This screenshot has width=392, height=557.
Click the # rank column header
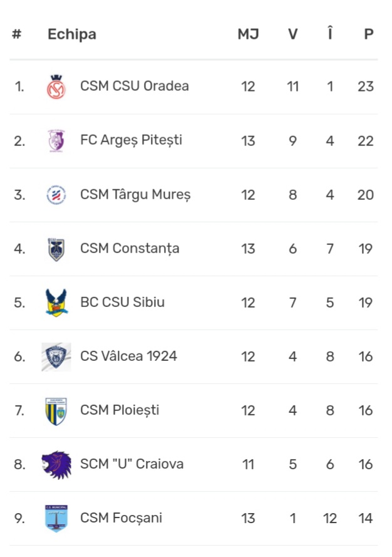[17, 34]
